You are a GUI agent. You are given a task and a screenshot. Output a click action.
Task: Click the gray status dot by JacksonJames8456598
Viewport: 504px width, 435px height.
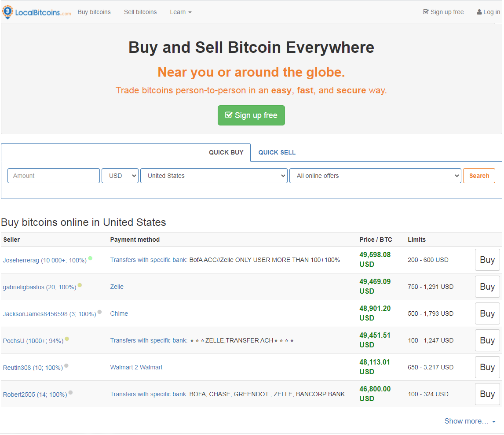(100, 312)
